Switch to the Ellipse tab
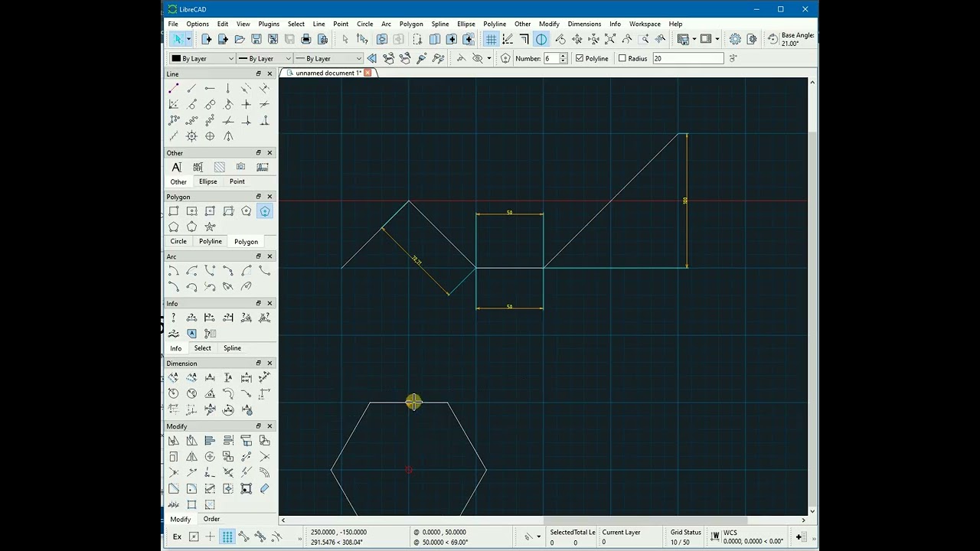 coord(208,181)
